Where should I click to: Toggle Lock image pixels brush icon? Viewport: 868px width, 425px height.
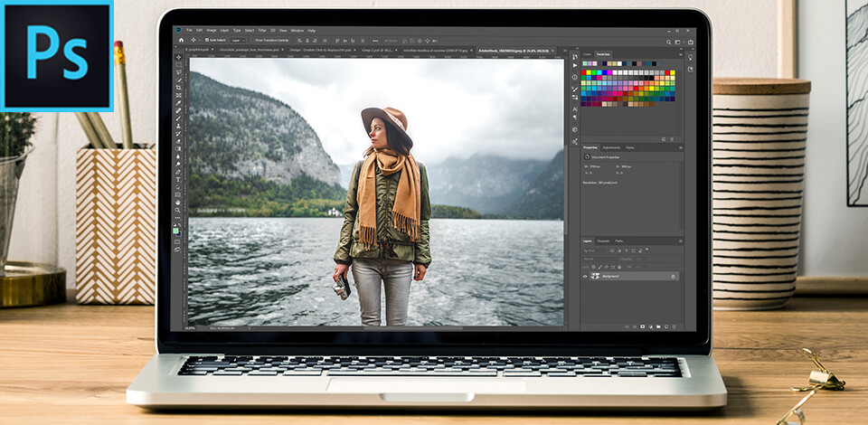[600, 267]
